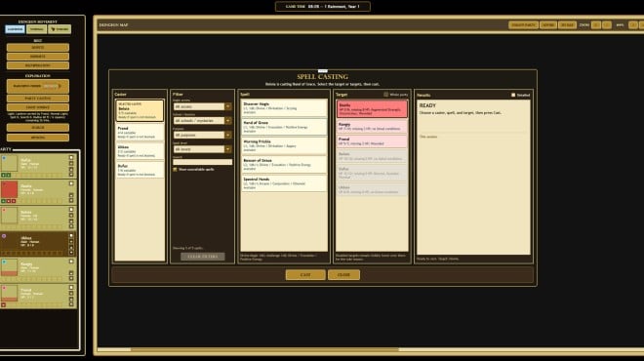Image resolution: width=644 pixels, height=361 pixels.
Task: Click the Party Casting button
Action: tap(38, 99)
